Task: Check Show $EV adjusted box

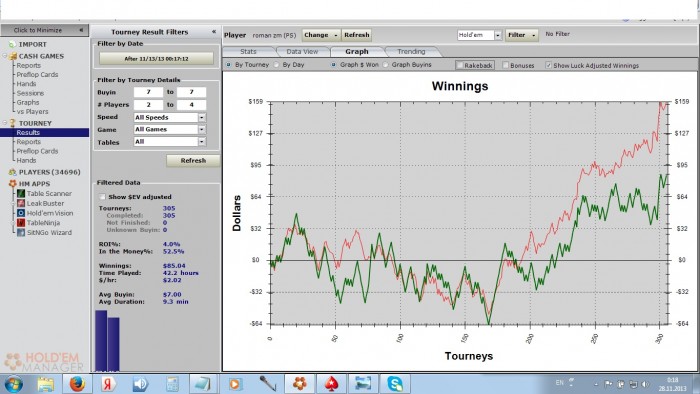Action: [102, 197]
